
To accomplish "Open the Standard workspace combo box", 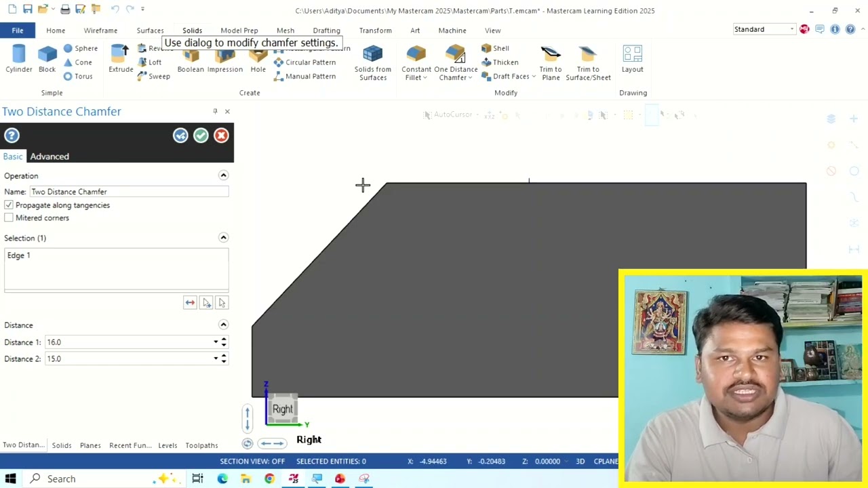I will (764, 29).
